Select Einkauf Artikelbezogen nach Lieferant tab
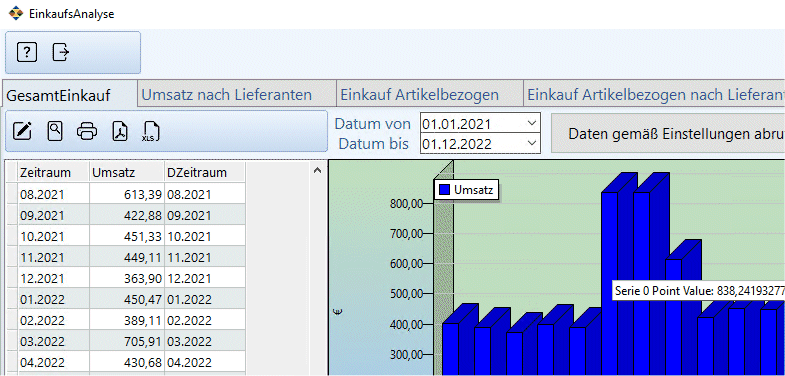This screenshot has height=376, width=785. (654, 95)
